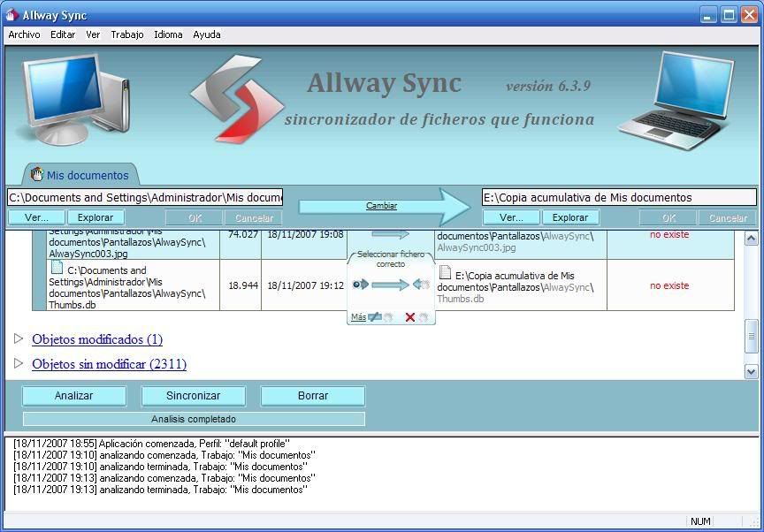This screenshot has width=764, height=532.
Task: Click the "Seleccionar fichero correcto" popup label
Action: pos(391,259)
